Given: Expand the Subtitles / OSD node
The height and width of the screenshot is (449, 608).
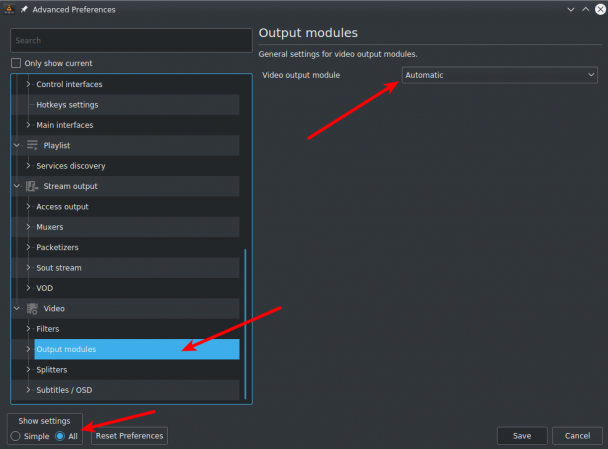Looking at the screenshot, I should click(x=28, y=390).
